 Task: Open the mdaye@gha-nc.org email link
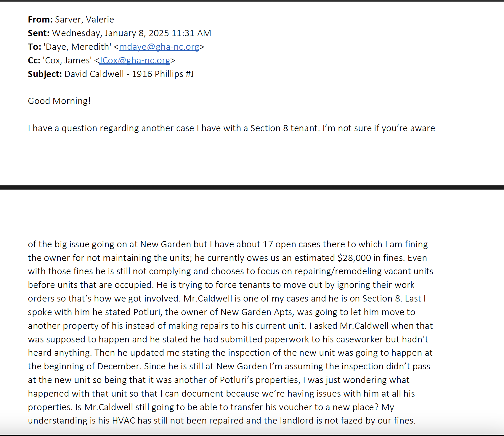coord(159,47)
